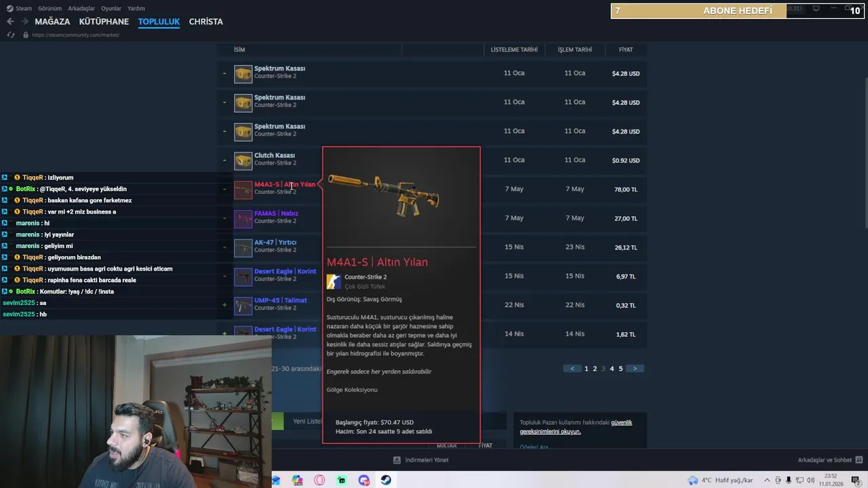Open the weather widget showing 4°C

tap(720, 481)
